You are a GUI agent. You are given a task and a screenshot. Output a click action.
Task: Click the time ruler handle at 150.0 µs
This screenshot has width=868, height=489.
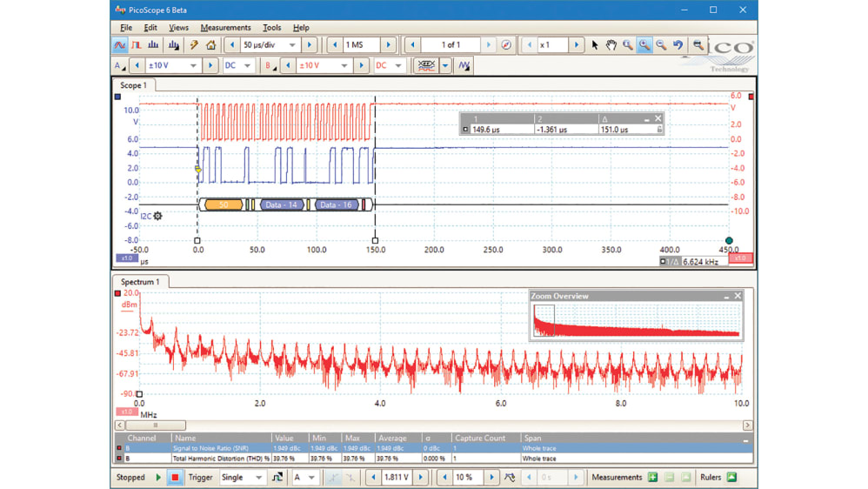[x=376, y=241]
